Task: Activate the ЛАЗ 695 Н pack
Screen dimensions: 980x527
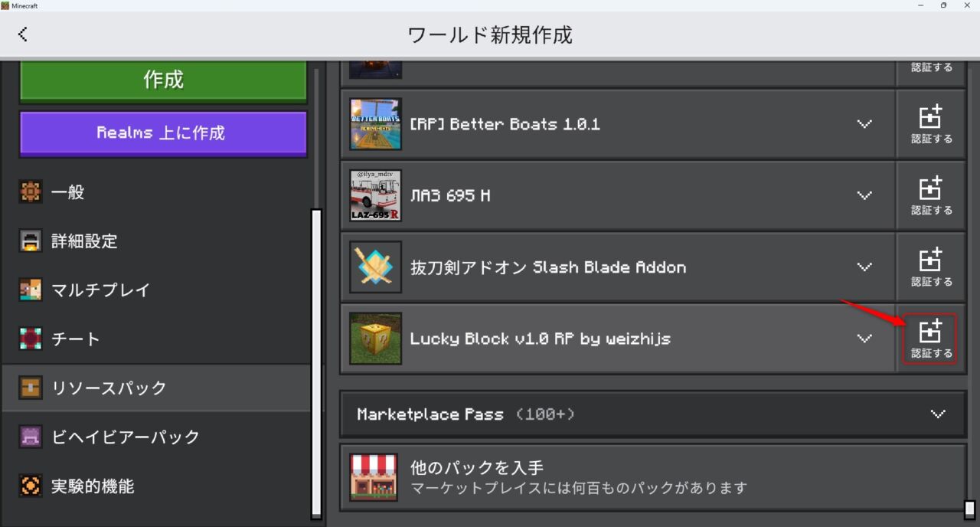Action: (931, 195)
